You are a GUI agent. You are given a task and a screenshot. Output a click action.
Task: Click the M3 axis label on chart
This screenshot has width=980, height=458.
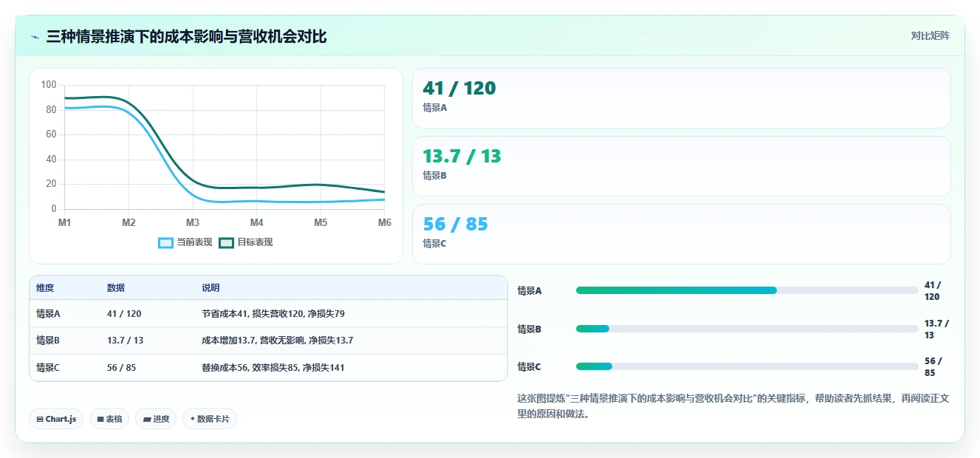point(193,222)
